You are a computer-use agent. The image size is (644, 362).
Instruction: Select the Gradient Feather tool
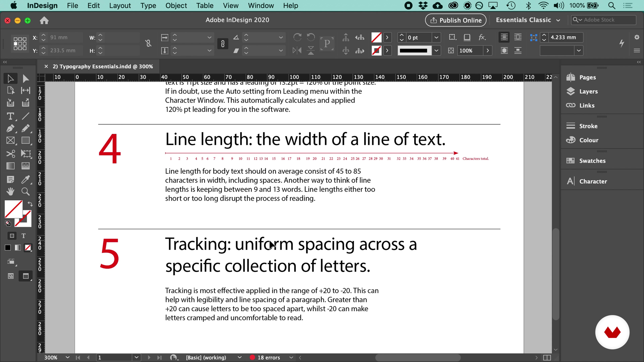(x=25, y=166)
